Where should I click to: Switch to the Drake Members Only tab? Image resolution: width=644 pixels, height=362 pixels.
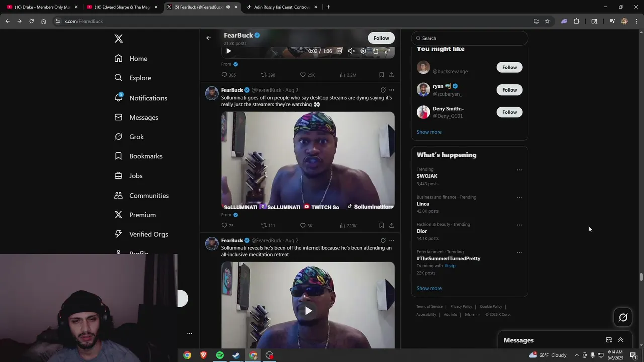pos(42,7)
